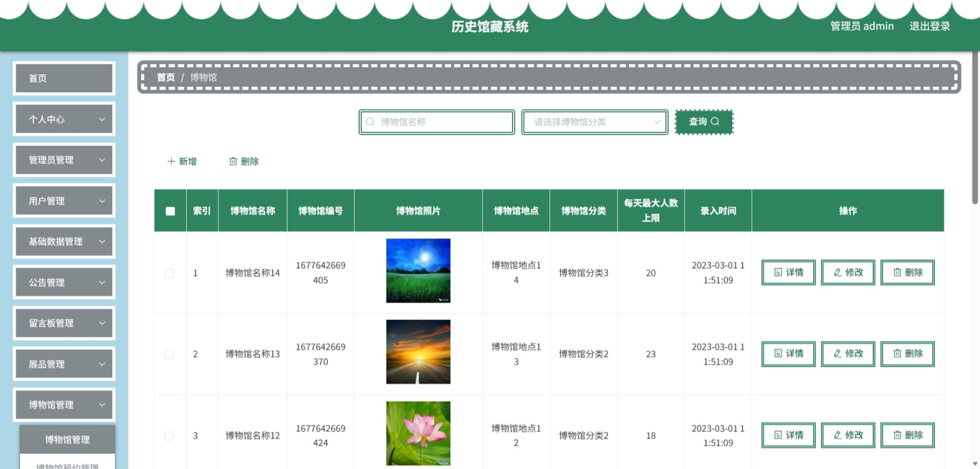Image resolution: width=980 pixels, height=469 pixels.
Task: Go to 首页 in the sidebar
Action: (x=64, y=78)
